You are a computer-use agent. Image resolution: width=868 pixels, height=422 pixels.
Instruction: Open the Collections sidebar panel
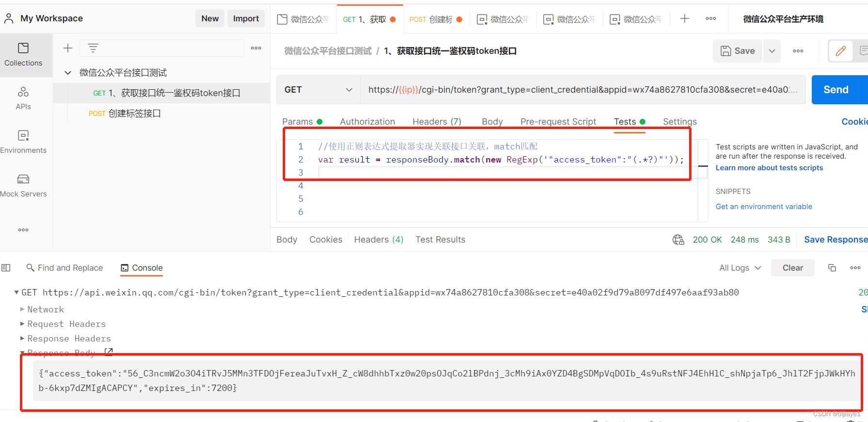pos(23,55)
